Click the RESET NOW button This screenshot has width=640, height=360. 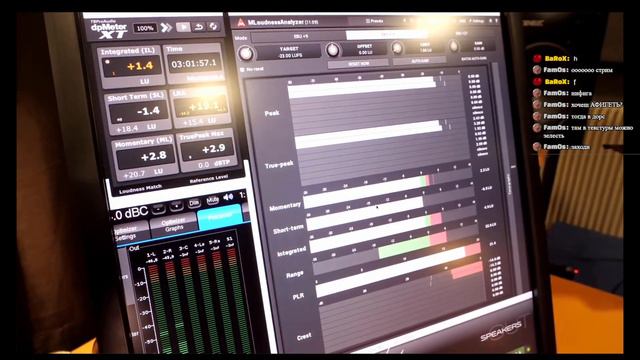point(358,64)
